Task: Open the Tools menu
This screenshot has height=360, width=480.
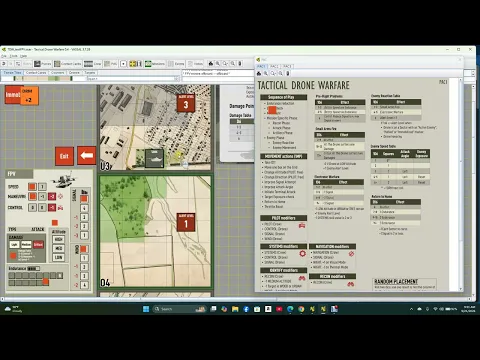Action: [13, 56]
